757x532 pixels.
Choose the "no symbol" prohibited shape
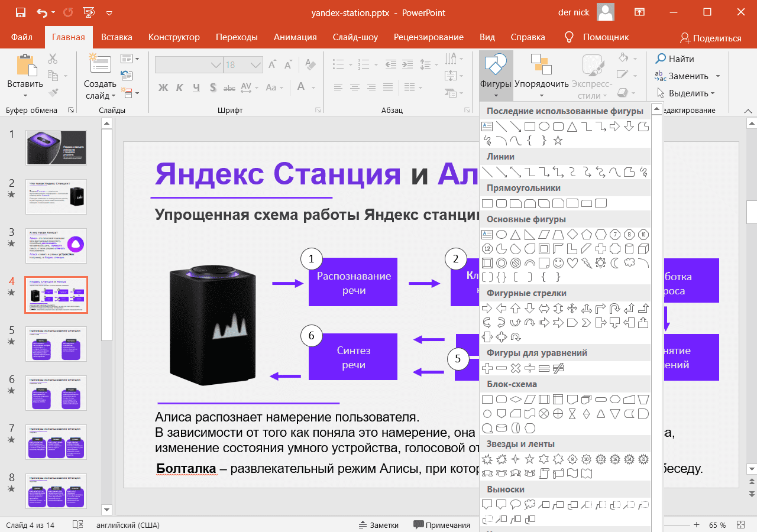pyautogui.click(x=516, y=263)
